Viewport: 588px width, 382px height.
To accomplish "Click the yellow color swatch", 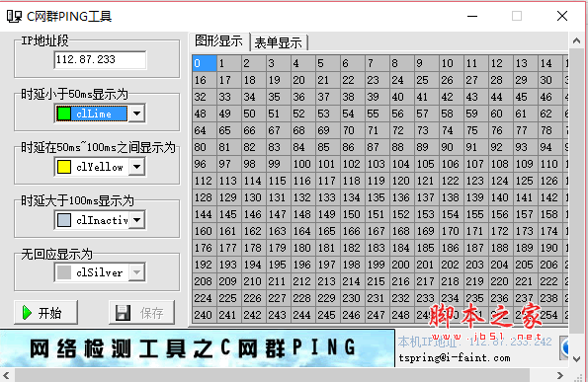I will pyautogui.click(x=64, y=167).
